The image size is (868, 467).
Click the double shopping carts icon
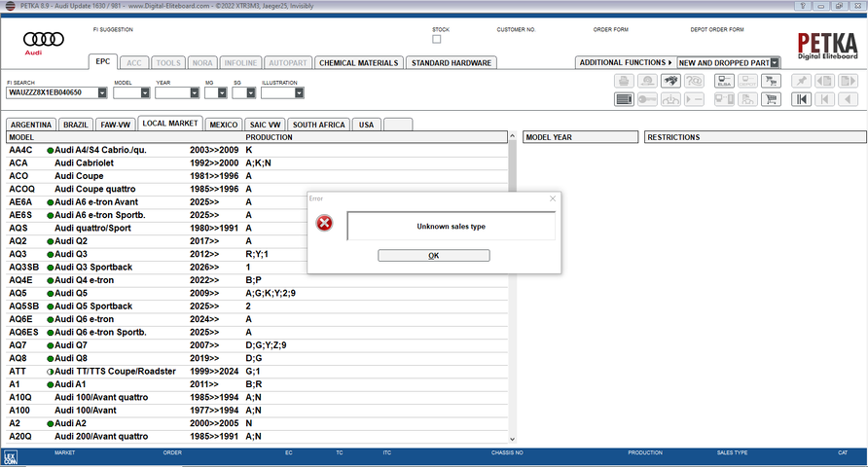772,81
